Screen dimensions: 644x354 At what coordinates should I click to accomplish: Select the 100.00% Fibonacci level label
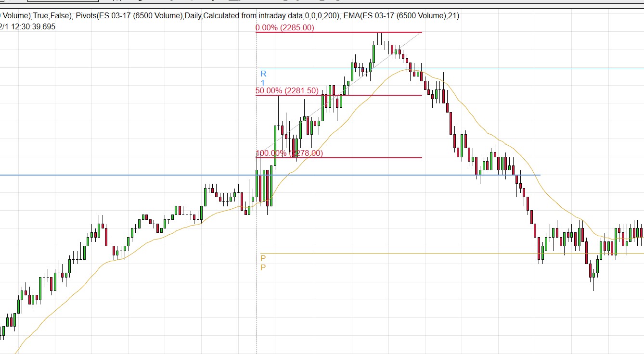(x=289, y=153)
